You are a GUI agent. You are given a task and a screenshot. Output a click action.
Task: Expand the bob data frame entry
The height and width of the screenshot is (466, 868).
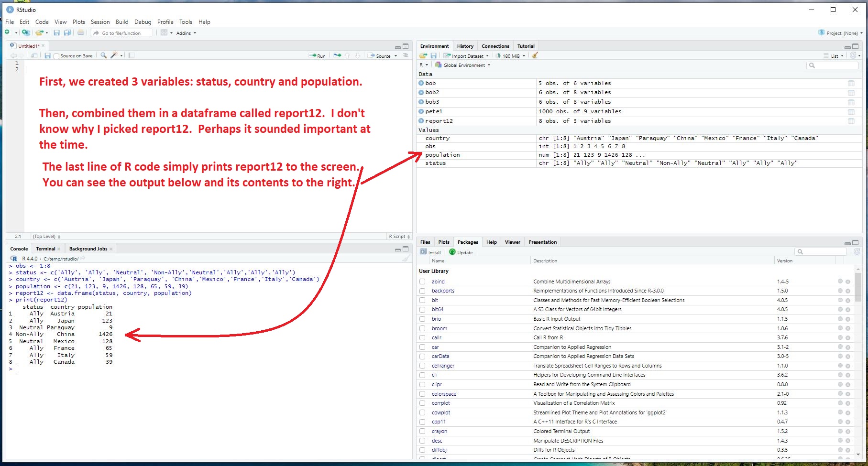[x=421, y=83]
